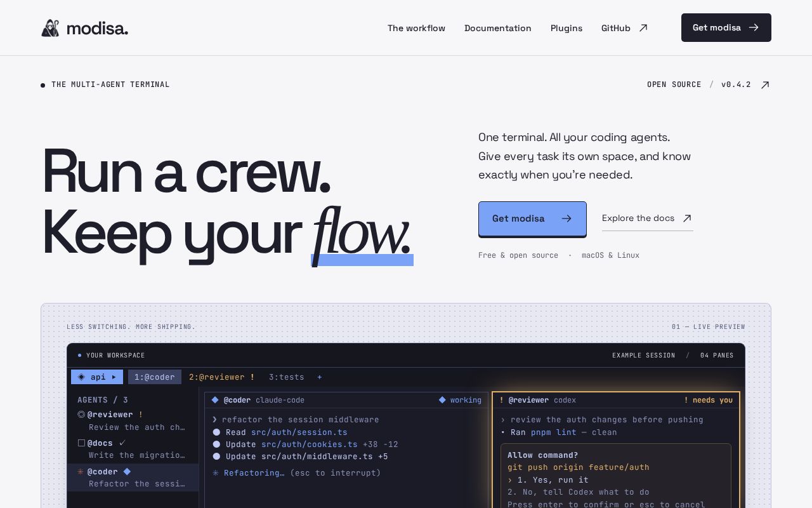The height and width of the screenshot is (508, 812).
Task: Click the plus icon to add a new tab
Action: 320,377
